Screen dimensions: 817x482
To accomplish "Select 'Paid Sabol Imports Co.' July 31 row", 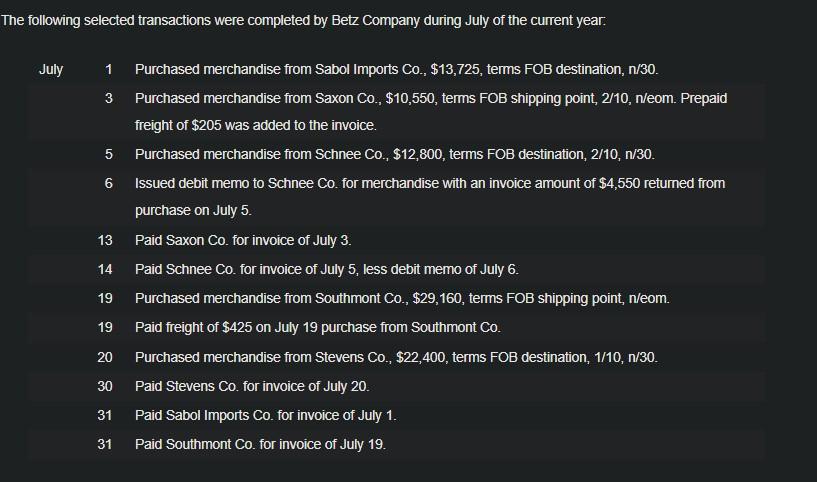I will click(397, 416).
